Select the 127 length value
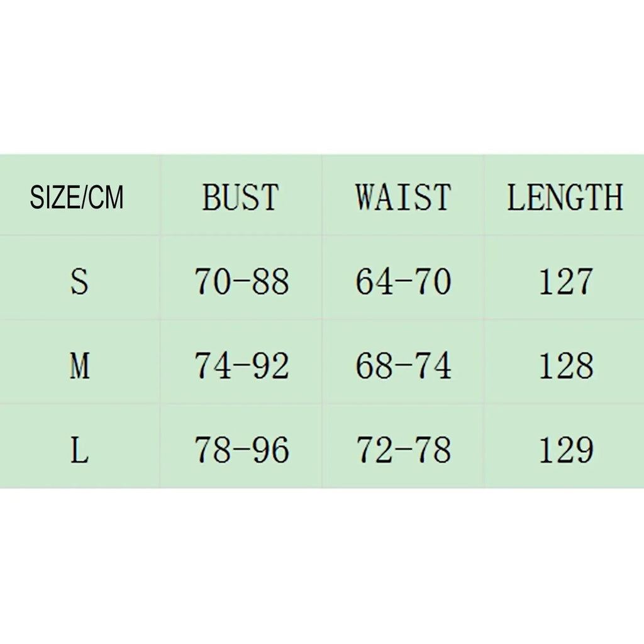This screenshot has width=644, height=644. (x=566, y=281)
